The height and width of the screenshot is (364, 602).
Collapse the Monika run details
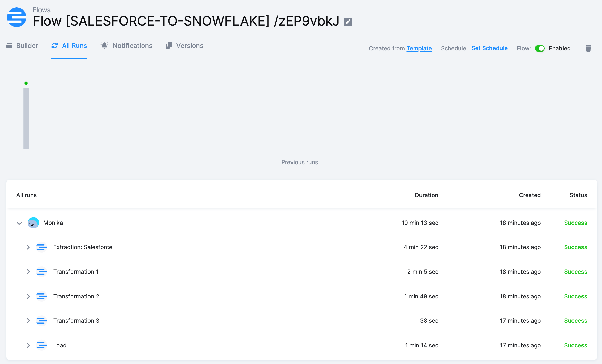(x=19, y=223)
